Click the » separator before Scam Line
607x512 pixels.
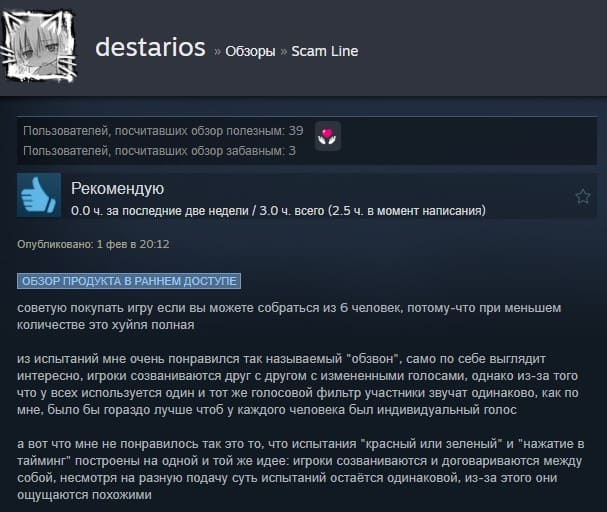[x=284, y=51]
